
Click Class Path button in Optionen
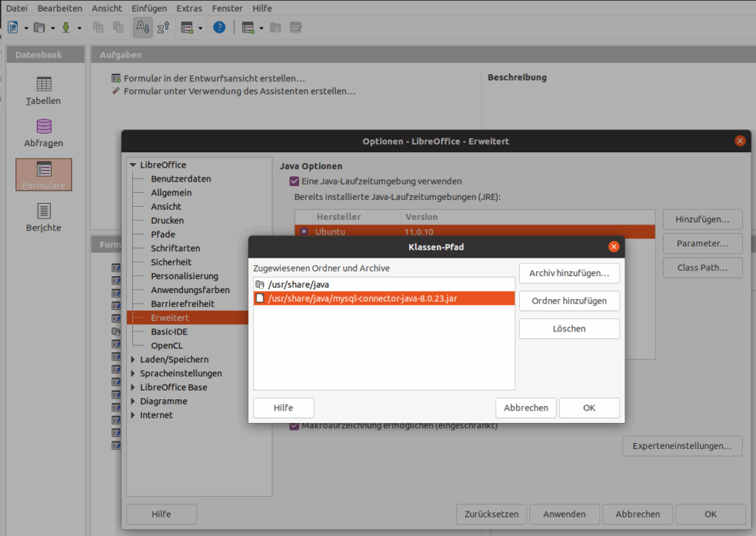703,267
